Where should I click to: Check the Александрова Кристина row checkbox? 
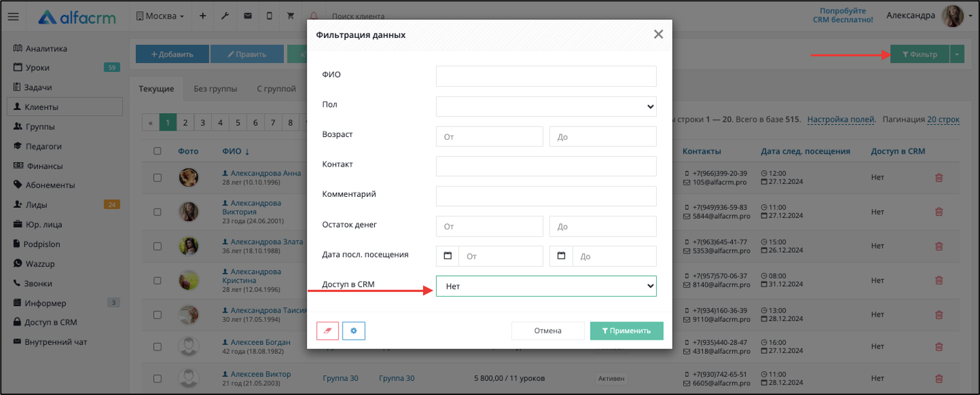[157, 280]
